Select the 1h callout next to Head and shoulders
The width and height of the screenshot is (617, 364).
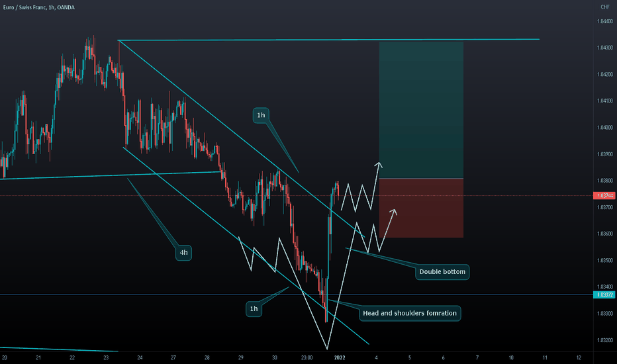point(254,309)
